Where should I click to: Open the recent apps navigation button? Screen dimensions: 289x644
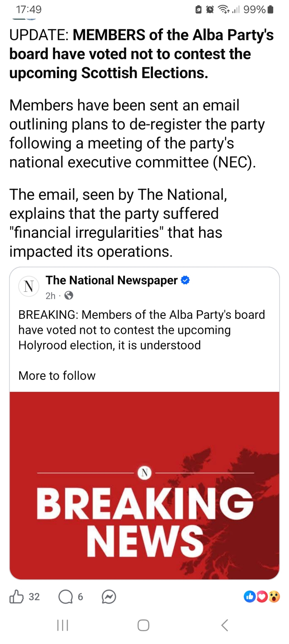click(63, 625)
